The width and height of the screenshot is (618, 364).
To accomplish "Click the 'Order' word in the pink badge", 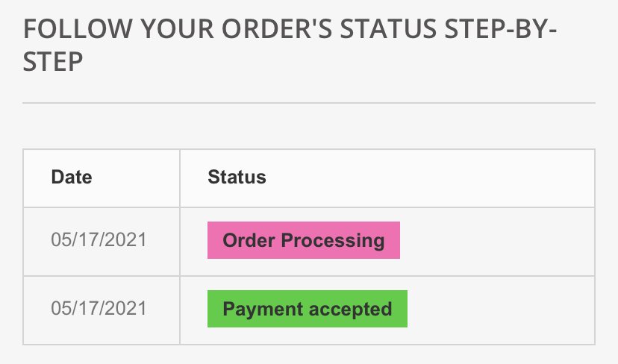I will (249, 240).
